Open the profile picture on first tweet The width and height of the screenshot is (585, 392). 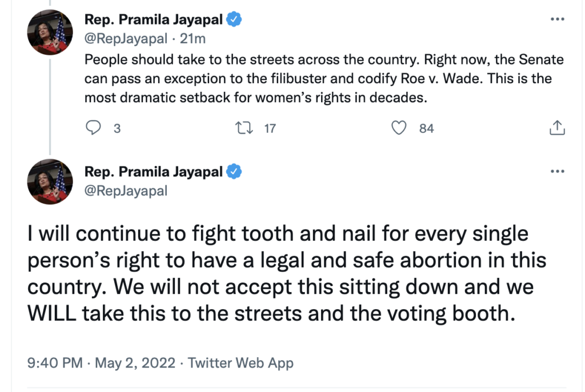pyautogui.click(x=51, y=33)
